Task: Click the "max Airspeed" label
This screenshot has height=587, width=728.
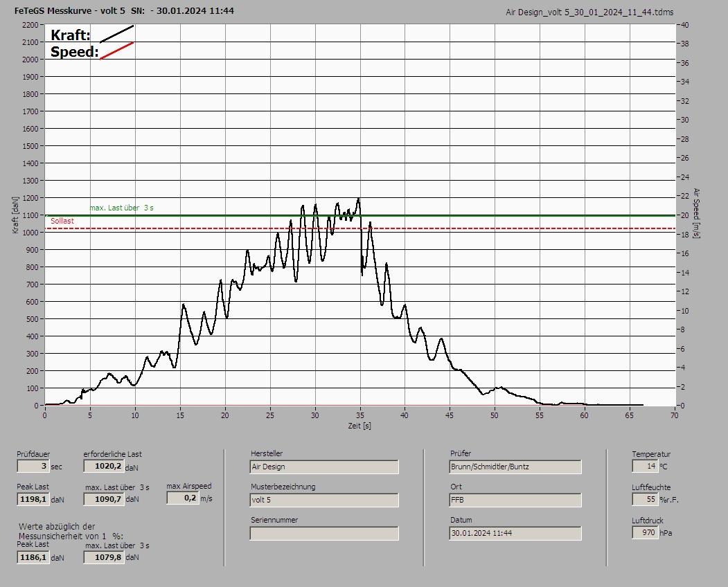Action: point(189,486)
